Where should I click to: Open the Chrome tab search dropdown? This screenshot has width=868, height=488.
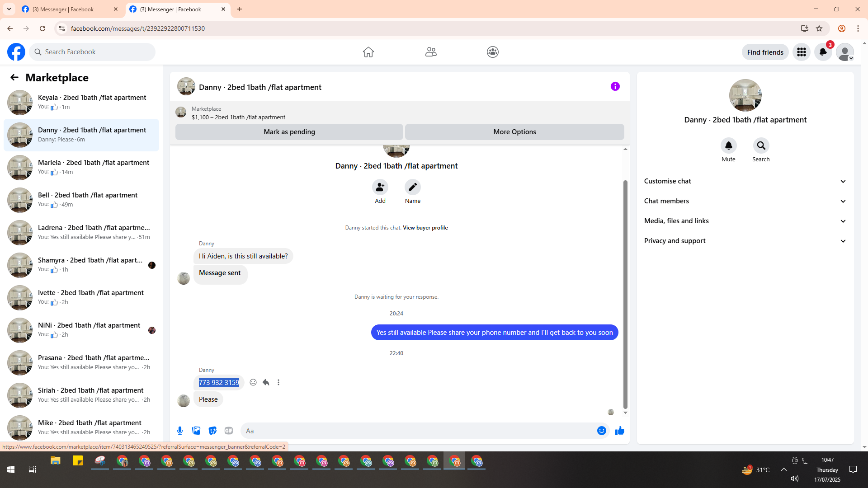click(x=9, y=9)
